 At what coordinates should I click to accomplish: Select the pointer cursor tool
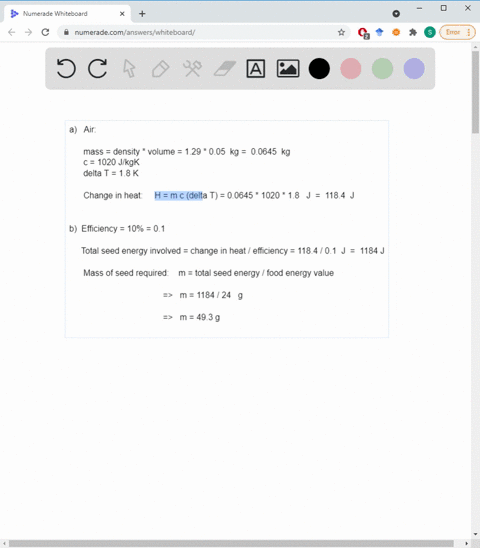(x=129, y=68)
